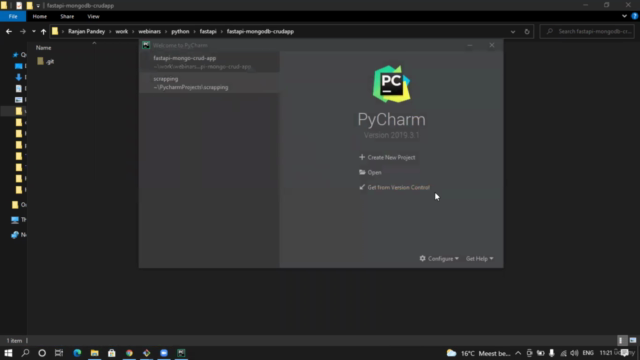
Task: Click the weather widget on taskbar
Action: pyautogui.click(x=478, y=353)
